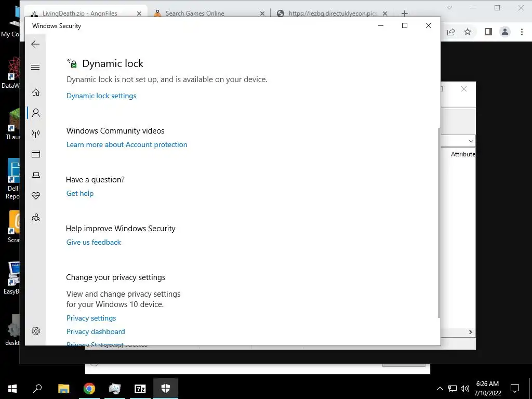Viewport: 532px width, 399px height.
Task: Select the Dell Repo desktop shortcut
Action: [x=13, y=179]
